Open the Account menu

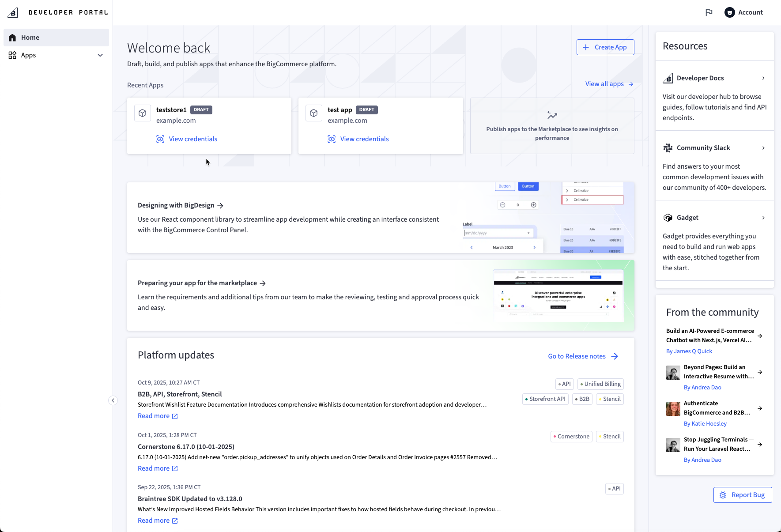pos(744,12)
